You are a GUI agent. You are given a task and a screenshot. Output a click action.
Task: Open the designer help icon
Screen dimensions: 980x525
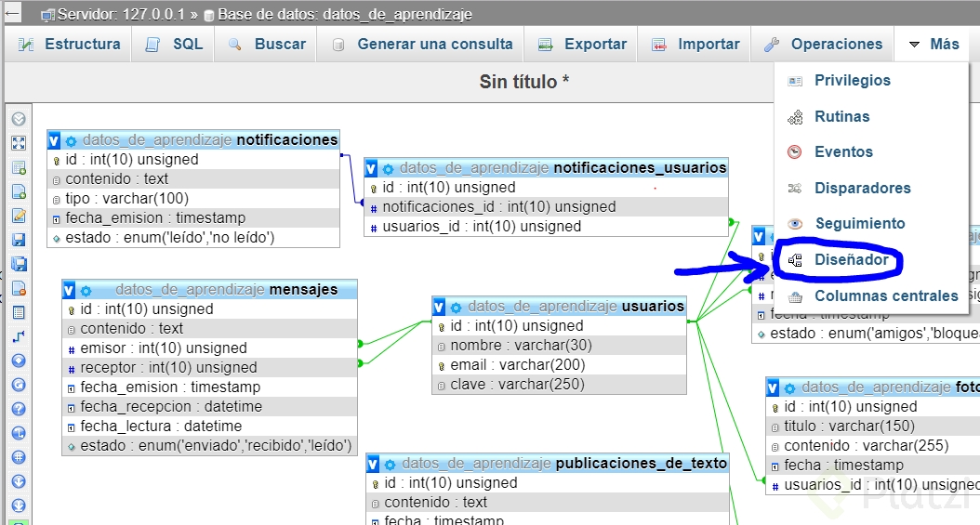pos(19,409)
